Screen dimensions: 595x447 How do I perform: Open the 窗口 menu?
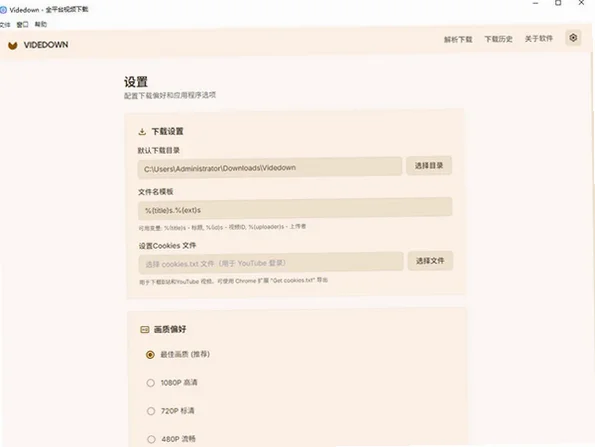click(x=22, y=25)
